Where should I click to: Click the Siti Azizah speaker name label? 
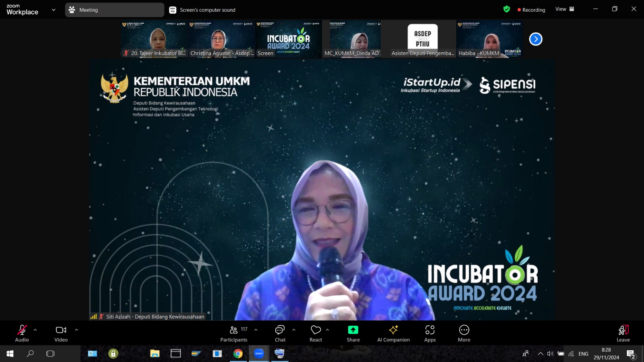[x=155, y=317]
